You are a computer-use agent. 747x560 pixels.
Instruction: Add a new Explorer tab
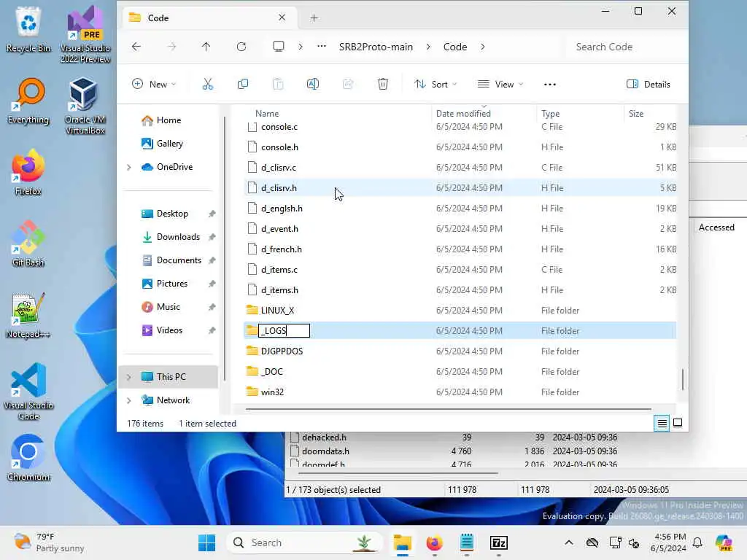314,18
